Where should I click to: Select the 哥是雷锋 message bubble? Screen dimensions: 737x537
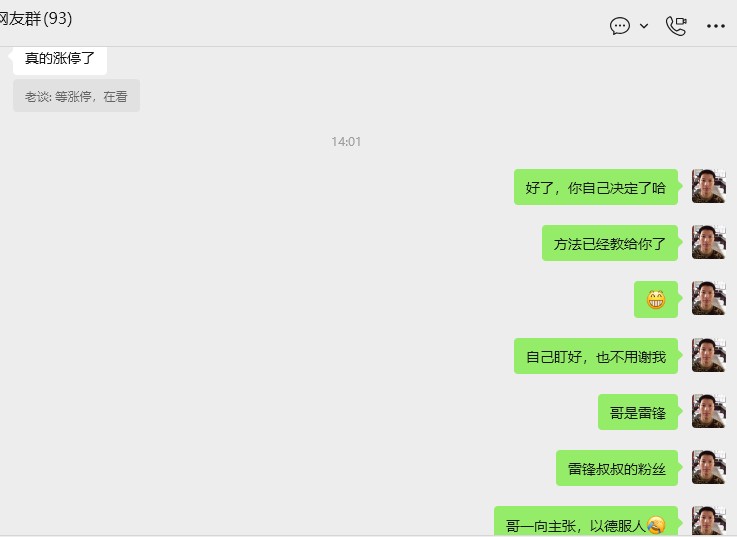pos(638,412)
